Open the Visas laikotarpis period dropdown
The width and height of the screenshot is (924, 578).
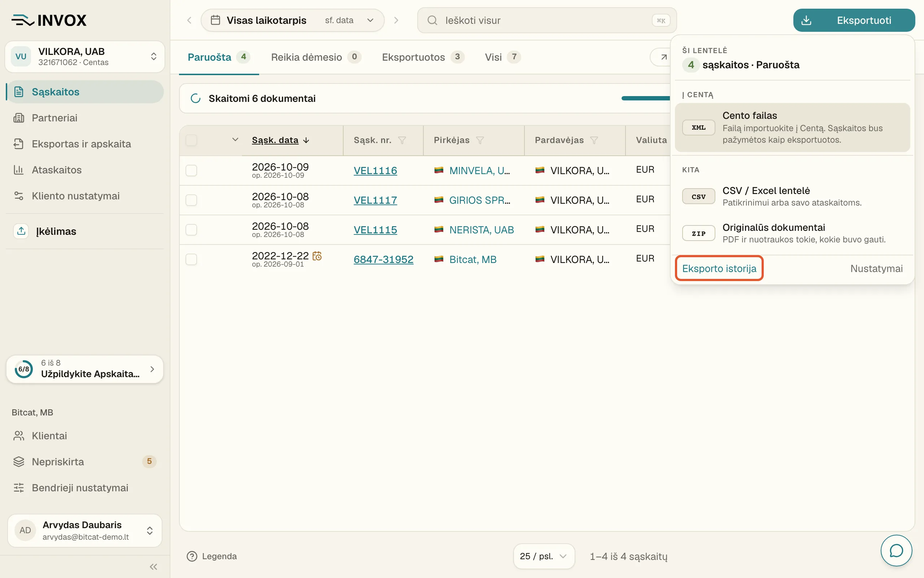pos(292,20)
